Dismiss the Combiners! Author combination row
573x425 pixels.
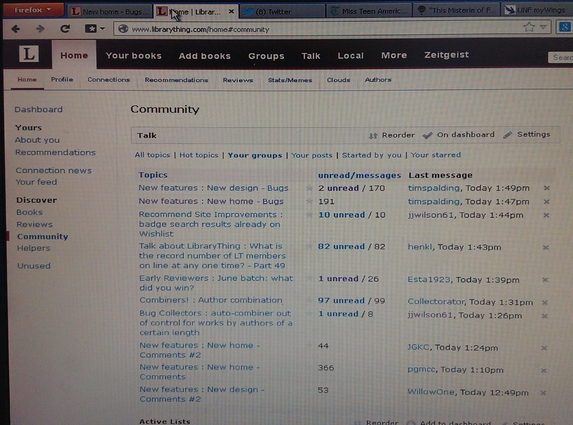point(545,302)
